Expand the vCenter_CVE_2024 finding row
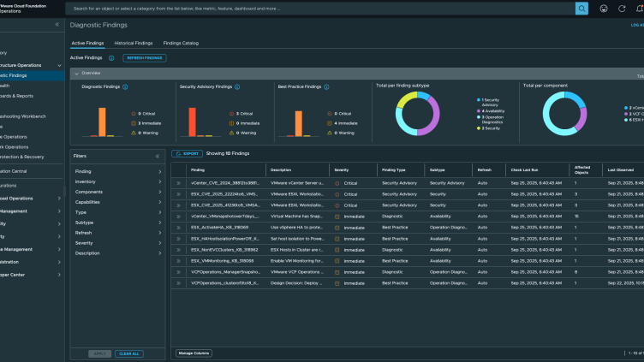Screen dimensions: 644x362 [179, 183]
